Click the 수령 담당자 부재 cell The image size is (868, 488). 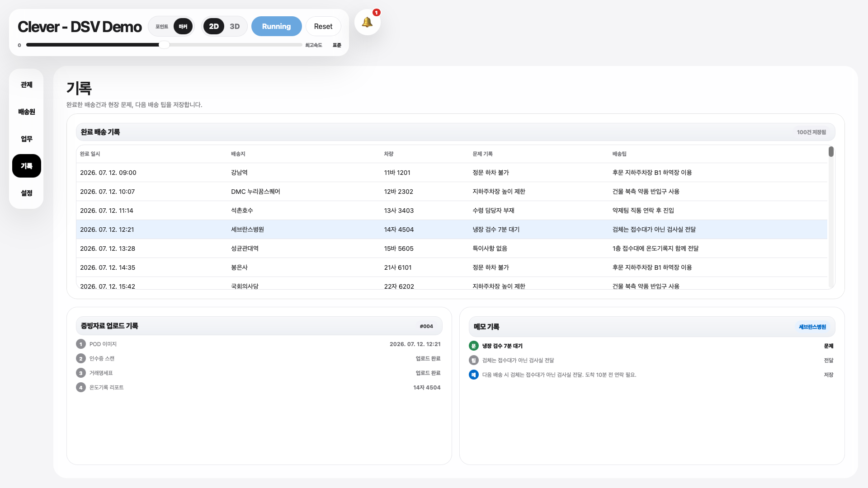click(493, 211)
